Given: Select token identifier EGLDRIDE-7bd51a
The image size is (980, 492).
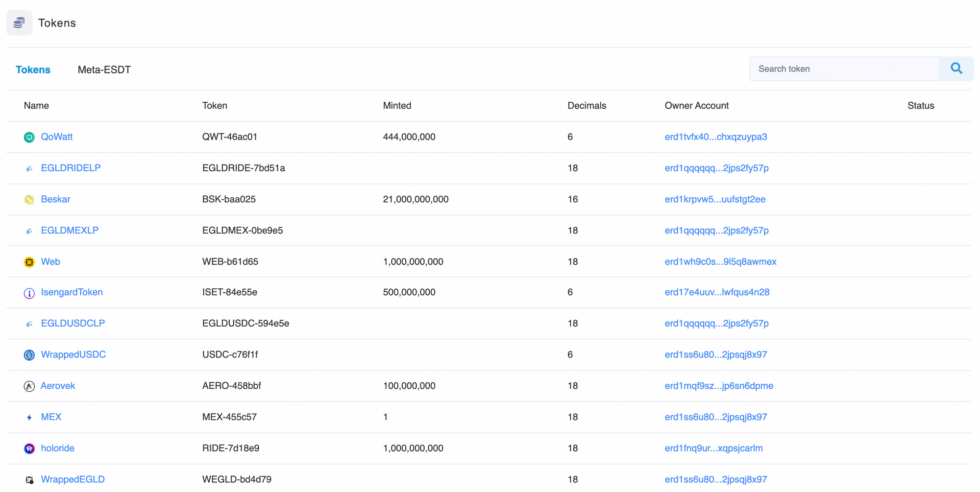Looking at the screenshot, I should [x=244, y=168].
